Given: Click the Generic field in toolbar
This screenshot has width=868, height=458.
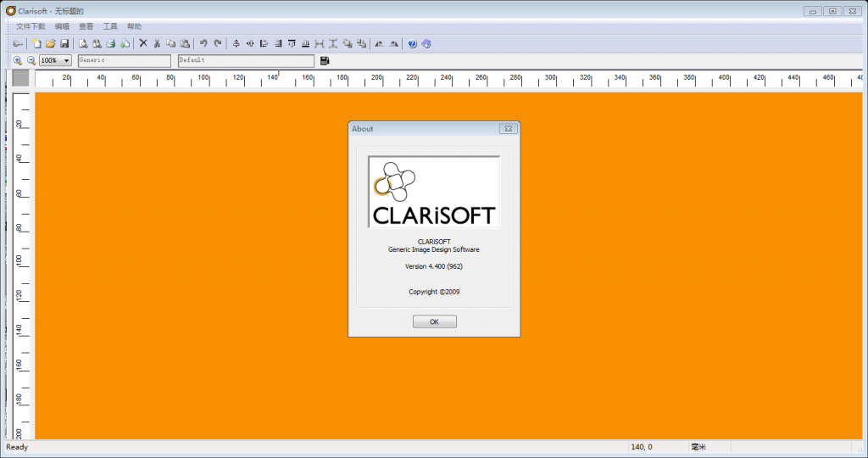Looking at the screenshot, I should point(125,60).
